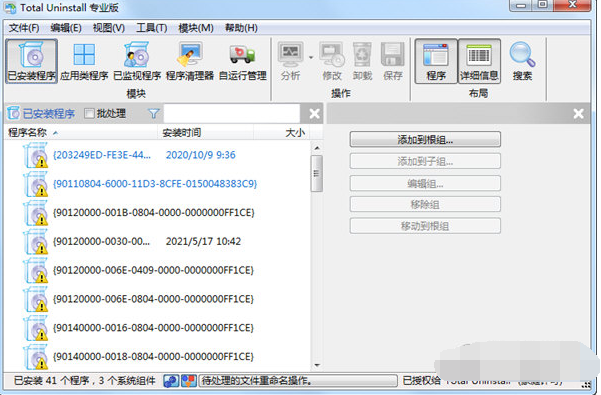The image size is (601, 395).
Task: Open the 编辑(E) menu
Action: tap(66, 28)
